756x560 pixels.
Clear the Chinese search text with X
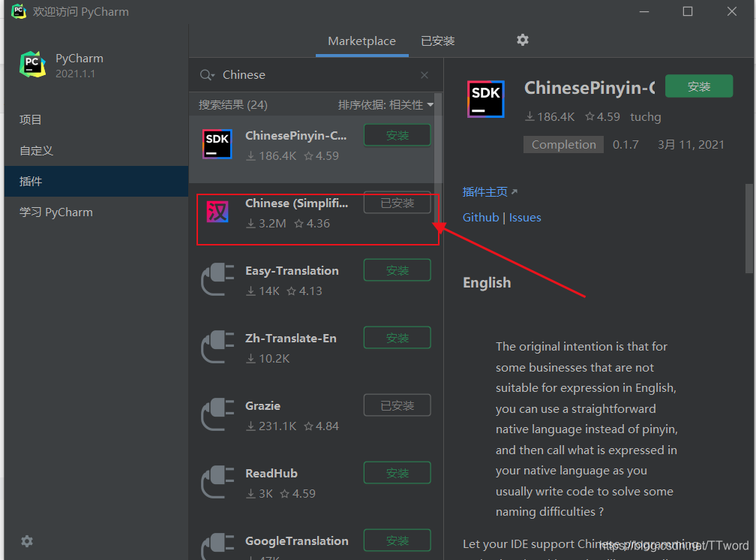point(424,75)
